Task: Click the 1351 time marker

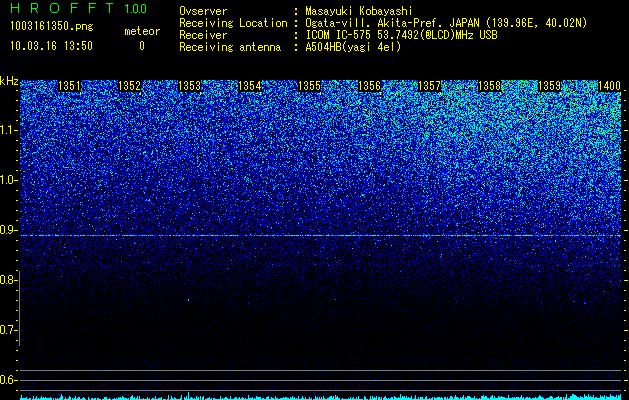Action: coord(69,86)
